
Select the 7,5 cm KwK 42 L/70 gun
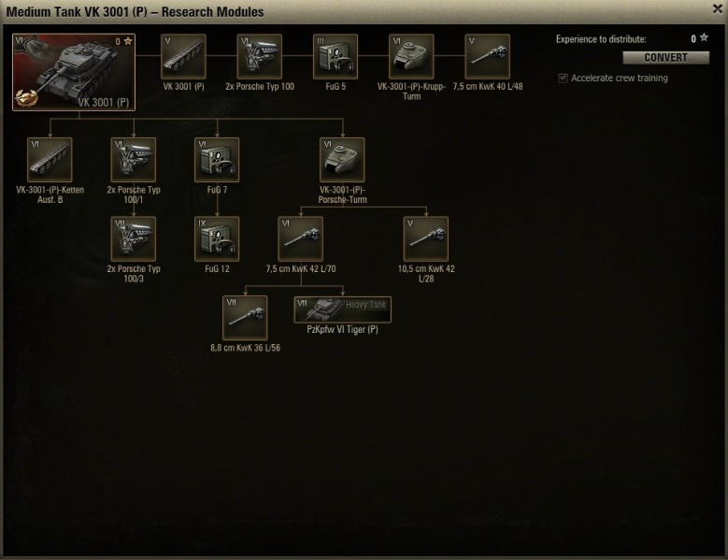coord(300,238)
